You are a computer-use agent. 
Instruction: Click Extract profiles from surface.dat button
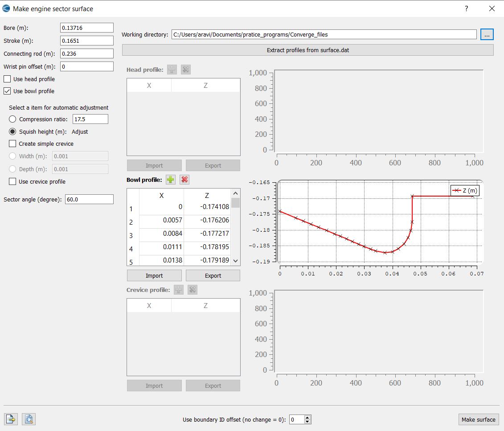click(x=307, y=50)
